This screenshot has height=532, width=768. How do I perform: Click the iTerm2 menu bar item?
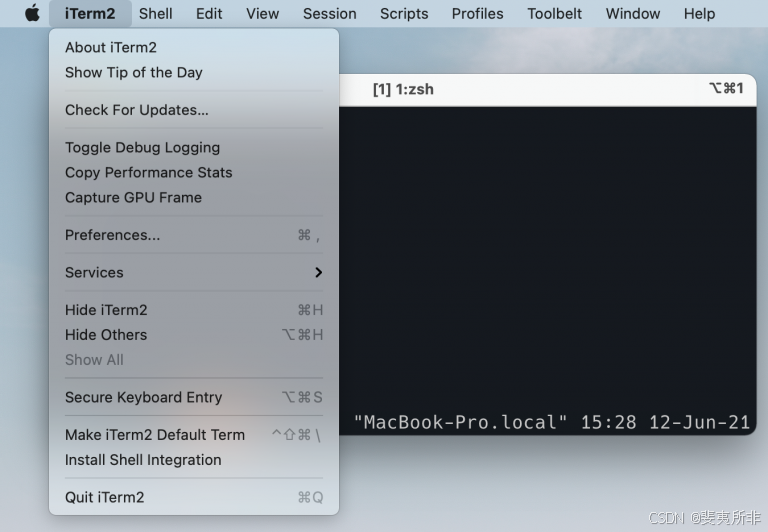pos(90,13)
